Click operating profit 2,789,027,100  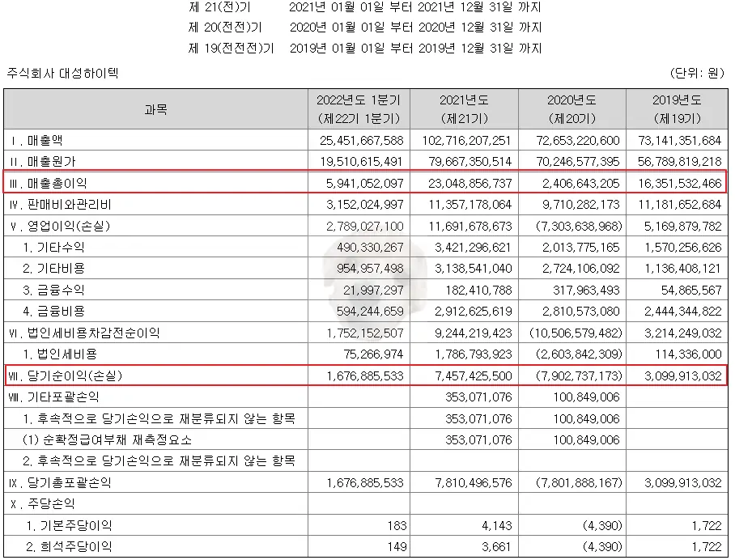[365, 226]
